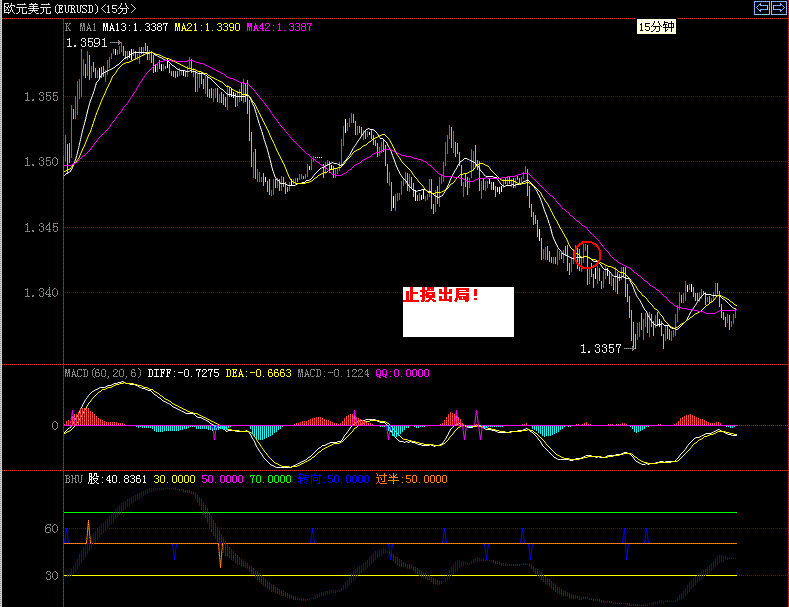Select the green 70.0000 level label
Viewport: 789px width, 607px height.
click(271, 479)
